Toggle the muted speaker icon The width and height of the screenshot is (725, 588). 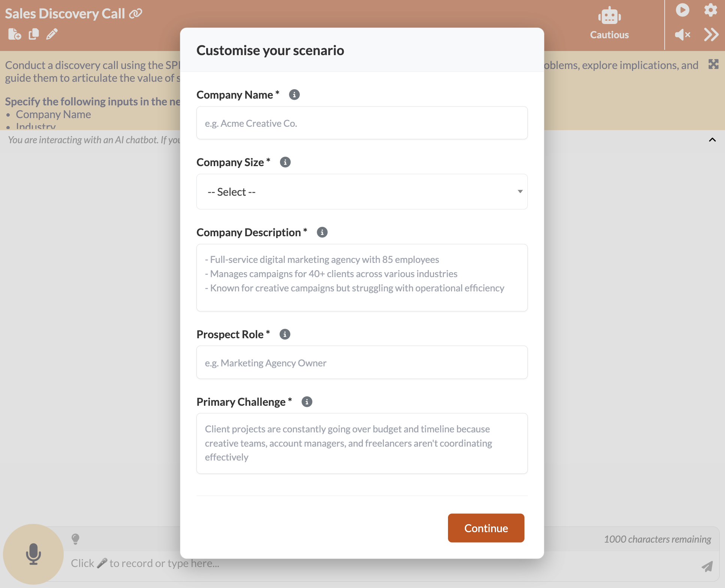pos(682,35)
